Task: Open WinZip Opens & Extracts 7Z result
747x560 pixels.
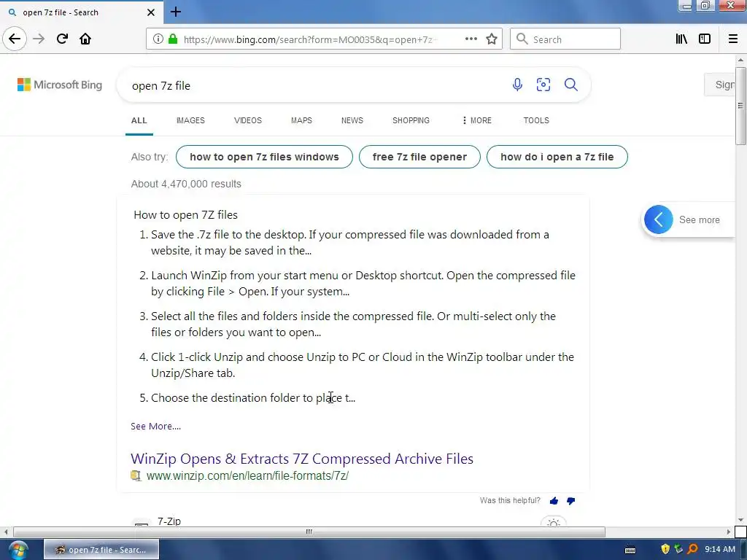Action: pos(302,459)
